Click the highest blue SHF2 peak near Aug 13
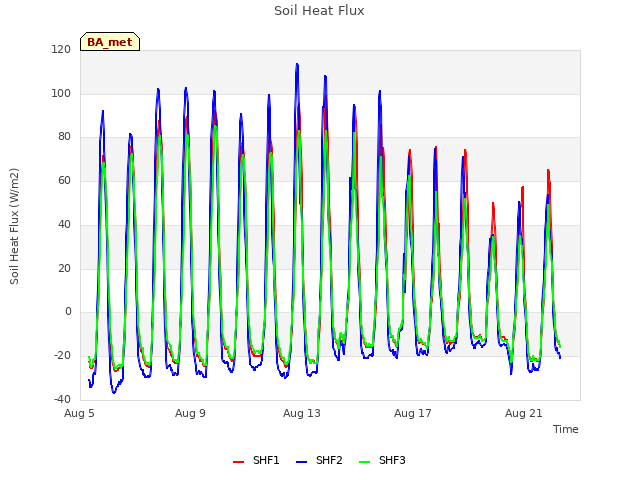The height and width of the screenshot is (480, 640). click(x=297, y=64)
